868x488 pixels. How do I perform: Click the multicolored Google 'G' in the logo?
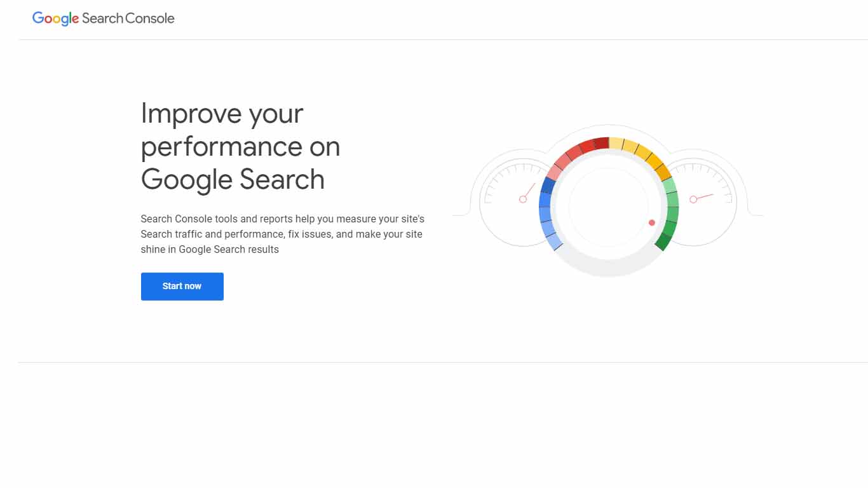[x=39, y=18]
